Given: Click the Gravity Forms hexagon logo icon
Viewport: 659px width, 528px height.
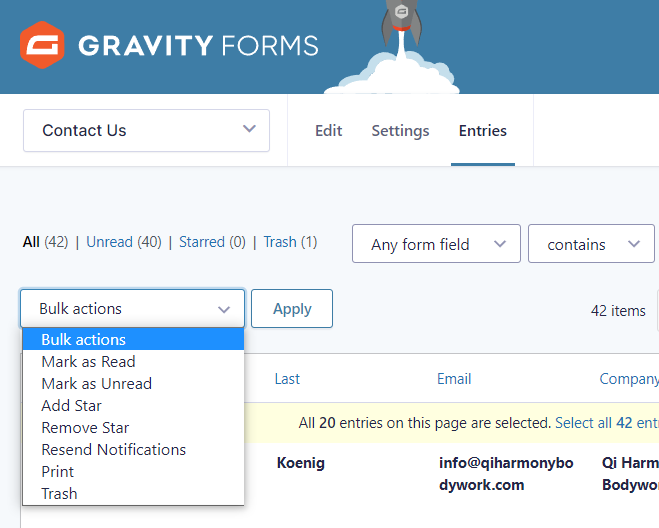Looking at the screenshot, I should (x=42, y=45).
